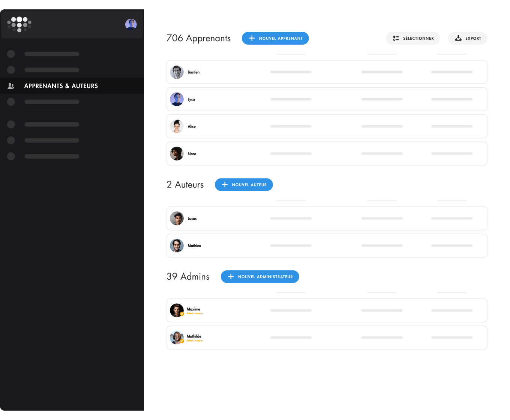
Task: Click Maxime's administrator avatar
Action: point(177,310)
